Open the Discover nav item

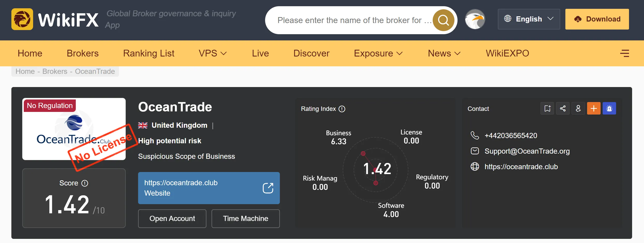(x=311, y=53)
